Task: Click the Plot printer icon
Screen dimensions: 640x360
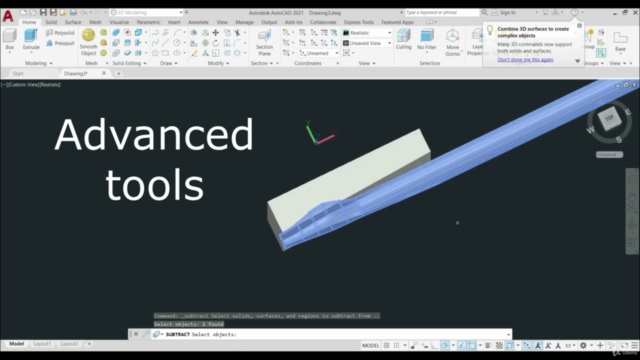Action: tap(73, 13)
